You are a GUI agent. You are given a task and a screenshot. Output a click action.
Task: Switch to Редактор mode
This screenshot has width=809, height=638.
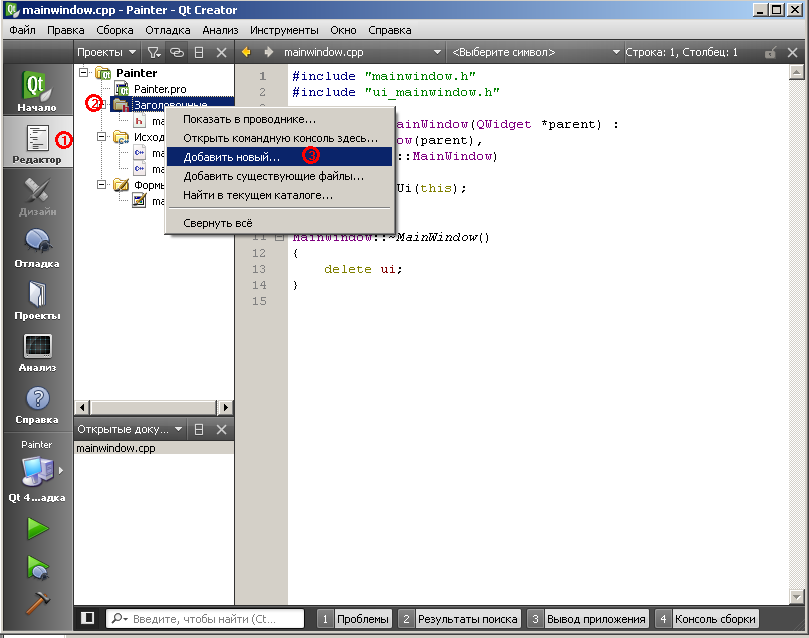click(37, 141)
